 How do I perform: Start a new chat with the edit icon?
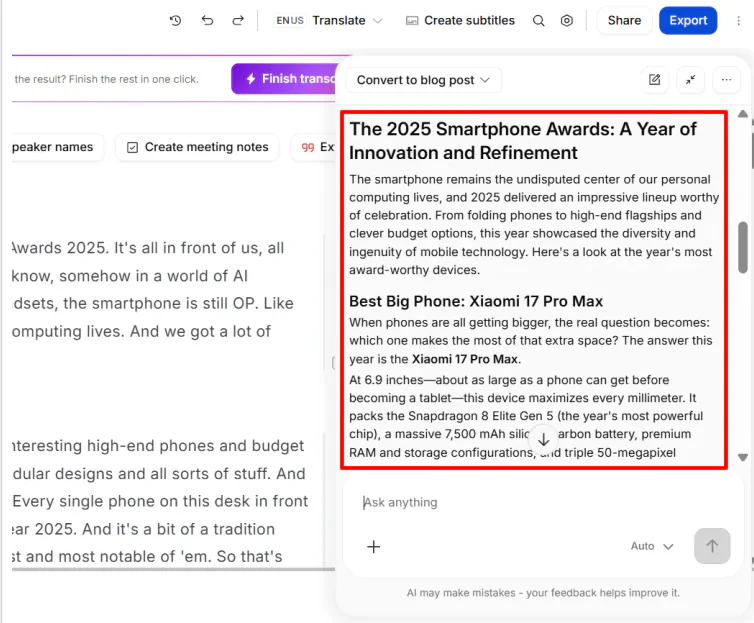pos(654,80)
